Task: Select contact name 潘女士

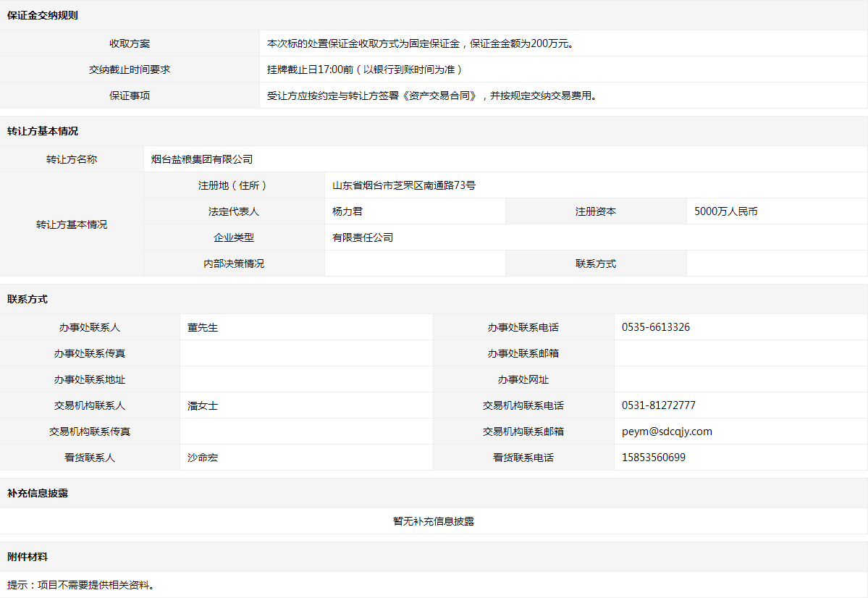Action: tap(203, 405)
